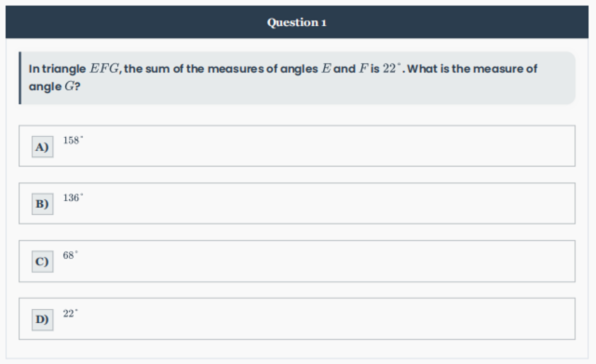The image size is (596, 364).
Task: Click the vertical accent bar beside the question
Action: click(x=20, y=78)
